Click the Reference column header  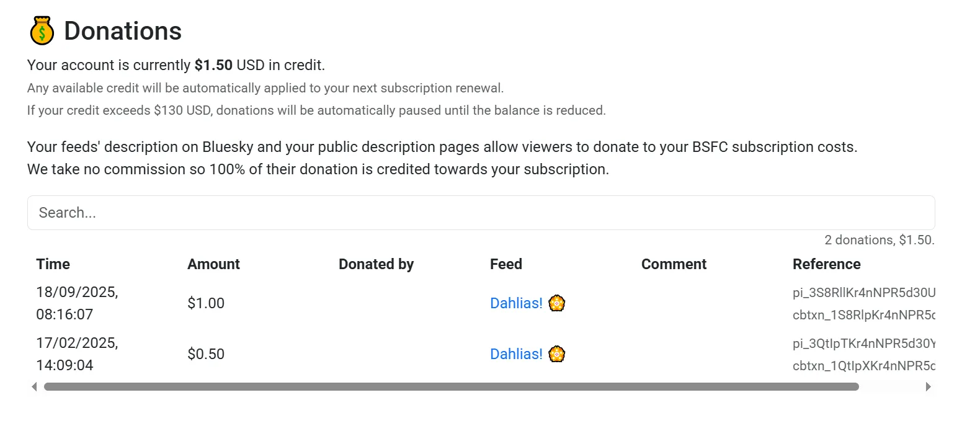pos(826,264)
